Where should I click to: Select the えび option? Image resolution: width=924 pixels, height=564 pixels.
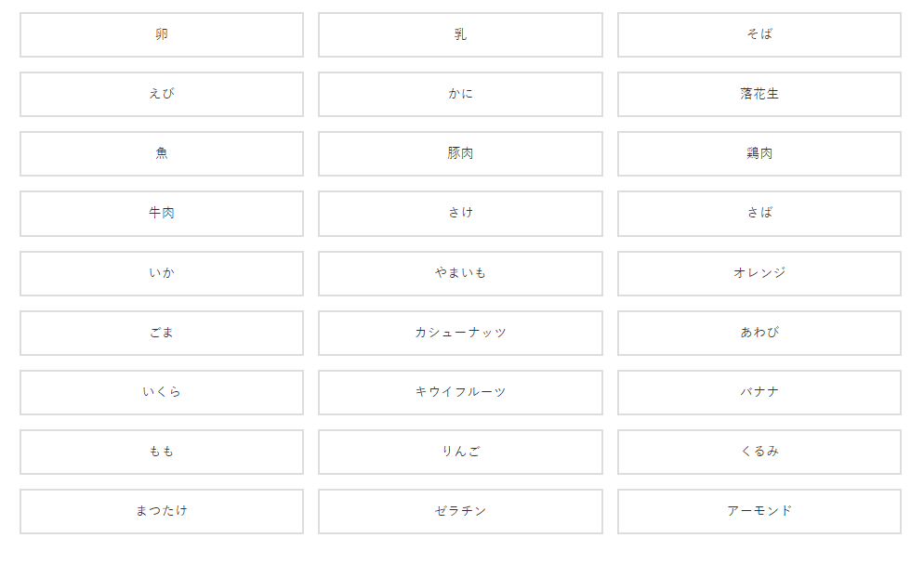pyautogui.click(x=162, y=94)
